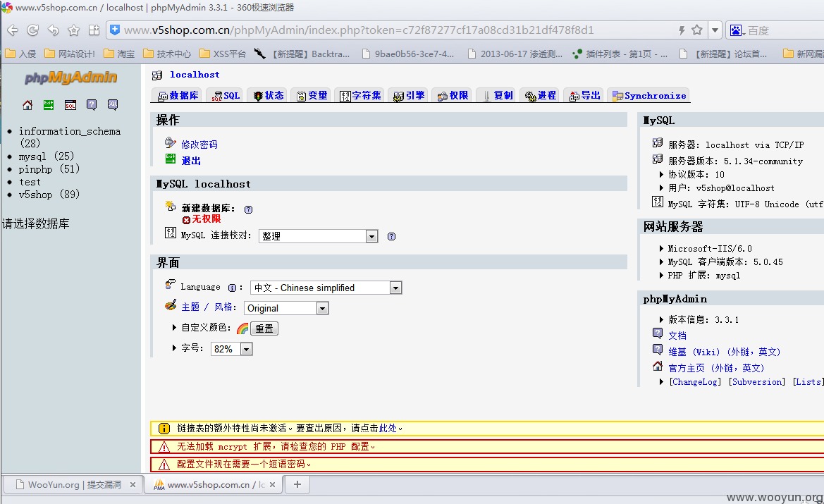The width and height of the screenshot is (824, 504).
Task: Click the home icon beside 官方主页
Action: point(658,366)
